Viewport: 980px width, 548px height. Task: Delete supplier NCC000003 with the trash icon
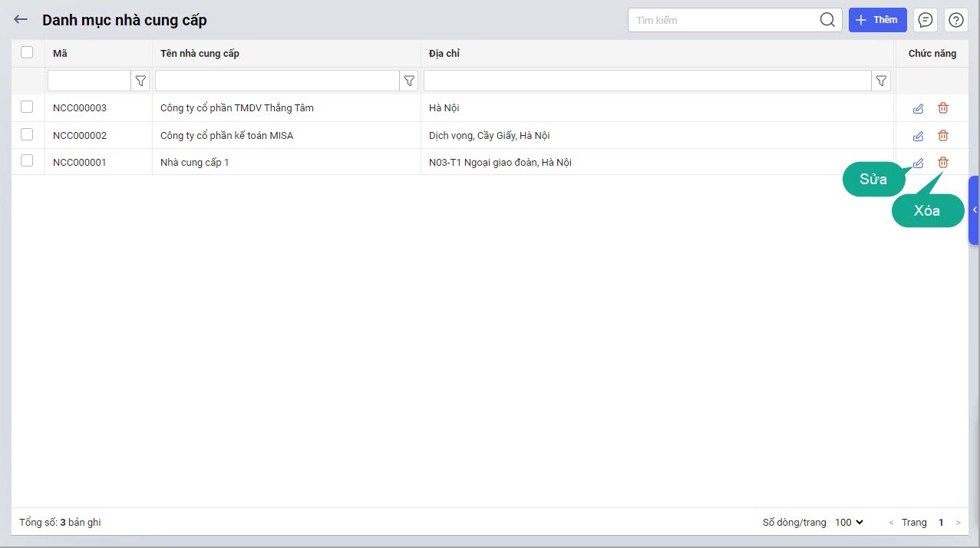(x=943, y=108)
